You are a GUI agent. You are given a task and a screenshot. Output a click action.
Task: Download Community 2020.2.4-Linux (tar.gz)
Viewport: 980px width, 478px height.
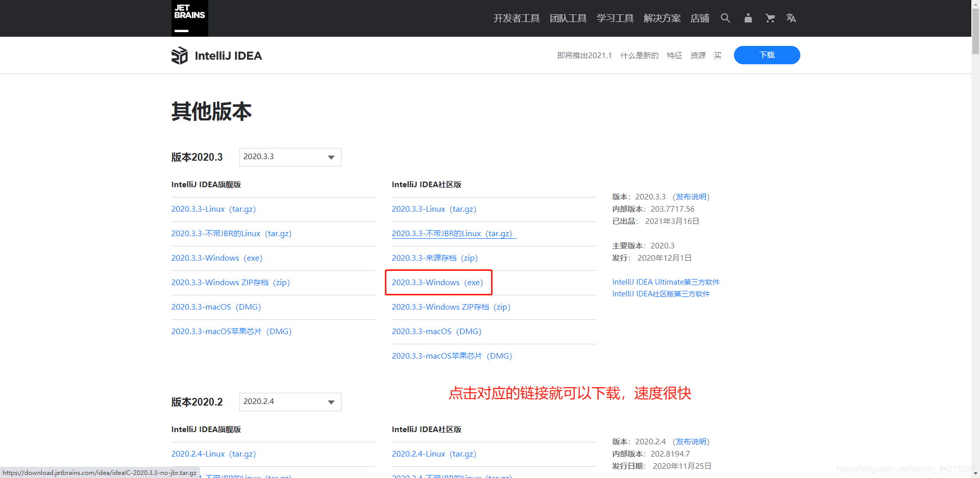(434, 454)
